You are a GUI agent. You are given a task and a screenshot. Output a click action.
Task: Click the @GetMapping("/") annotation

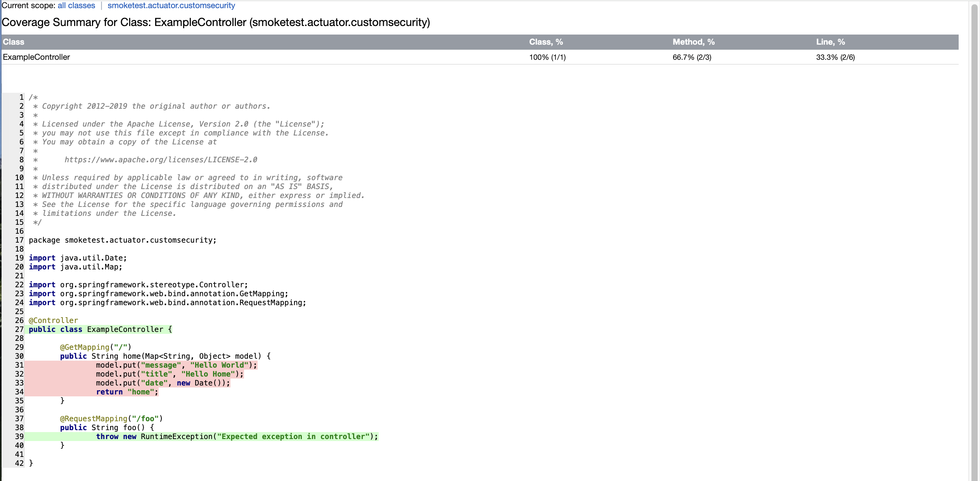point(95,347)
